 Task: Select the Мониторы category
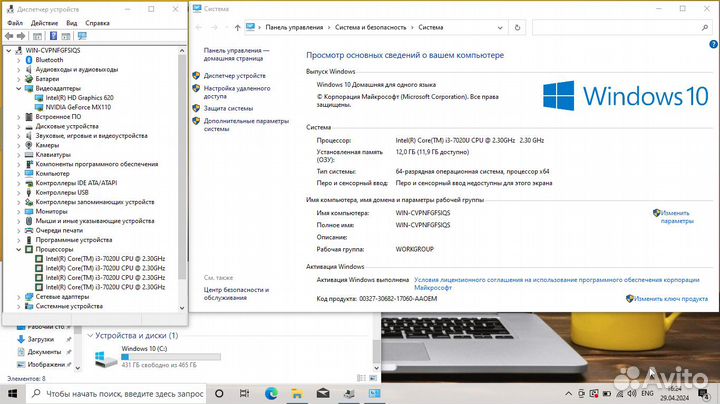[x=51, y=211]
